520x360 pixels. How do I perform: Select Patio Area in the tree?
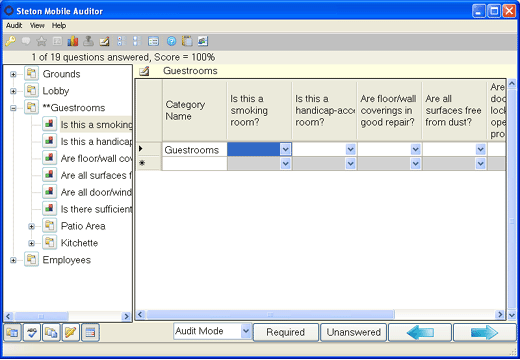(83, 226)
